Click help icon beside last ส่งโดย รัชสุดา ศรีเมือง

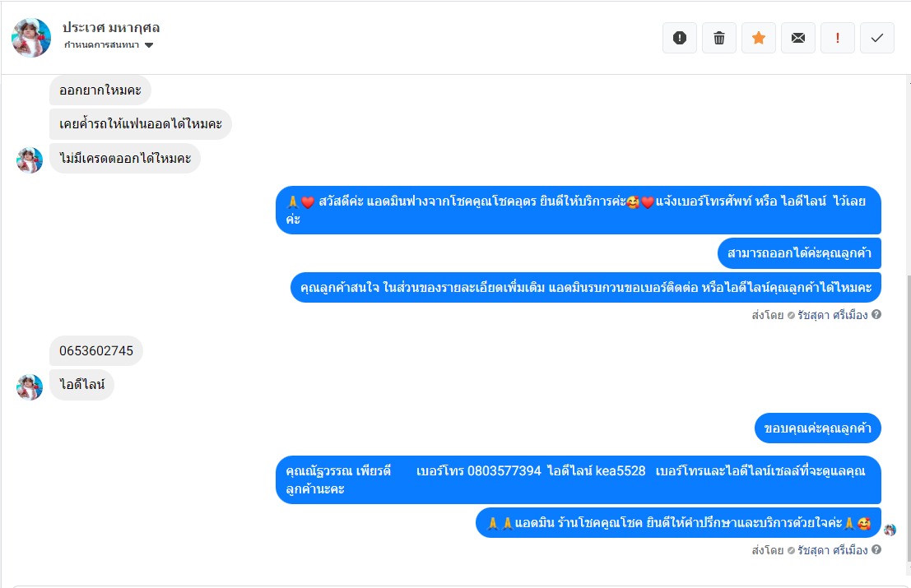(876, 549)
